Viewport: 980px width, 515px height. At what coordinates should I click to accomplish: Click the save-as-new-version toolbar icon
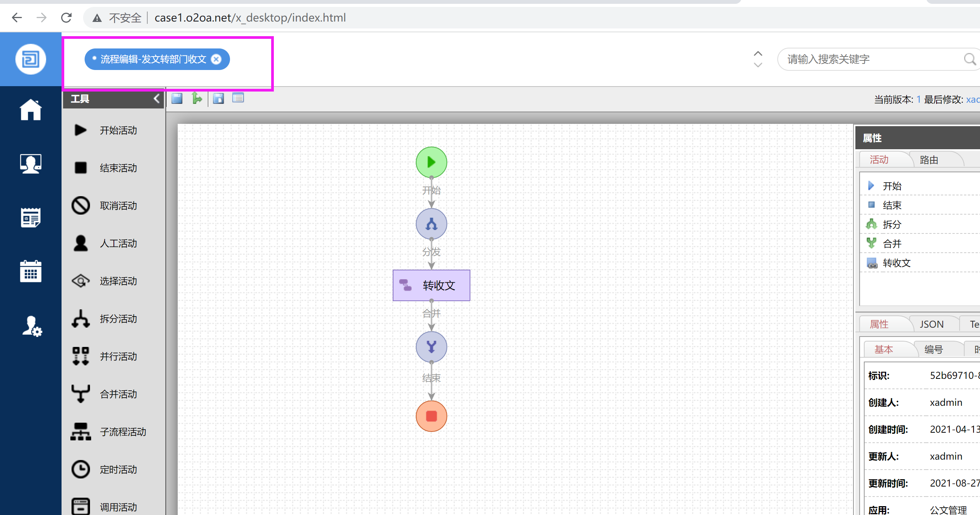point(218,98)
